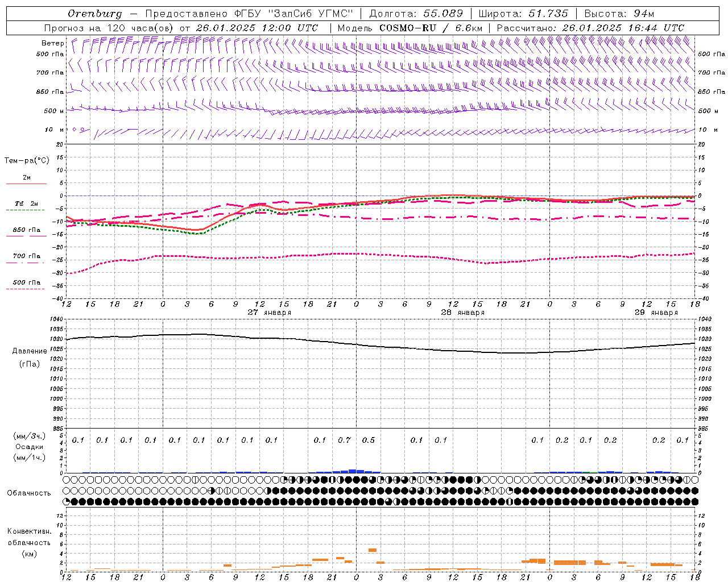
Task: Select the Высота: 94м field
Action: coord(619,14)
